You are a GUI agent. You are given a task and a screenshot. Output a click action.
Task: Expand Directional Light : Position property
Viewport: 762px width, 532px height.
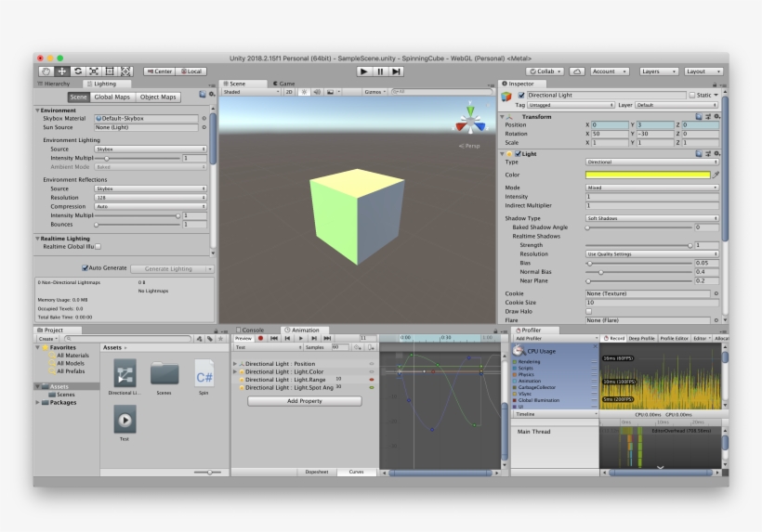pyautogui.click(x=235, y=364)
